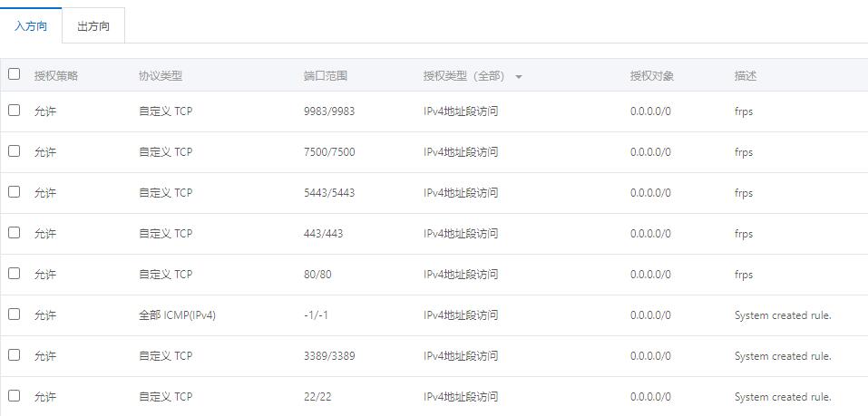Click the 描述 column header

pos(746,76)
